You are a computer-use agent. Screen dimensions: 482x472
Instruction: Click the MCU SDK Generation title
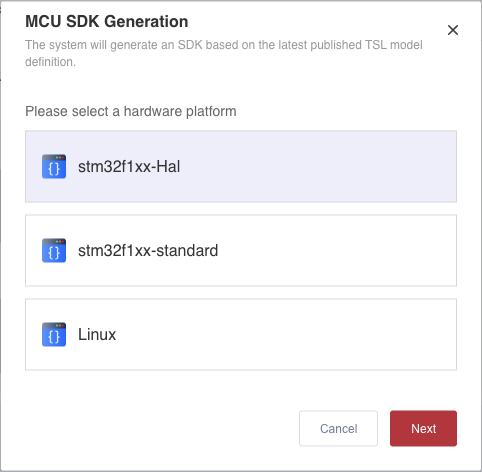click(x=107, y=22)
